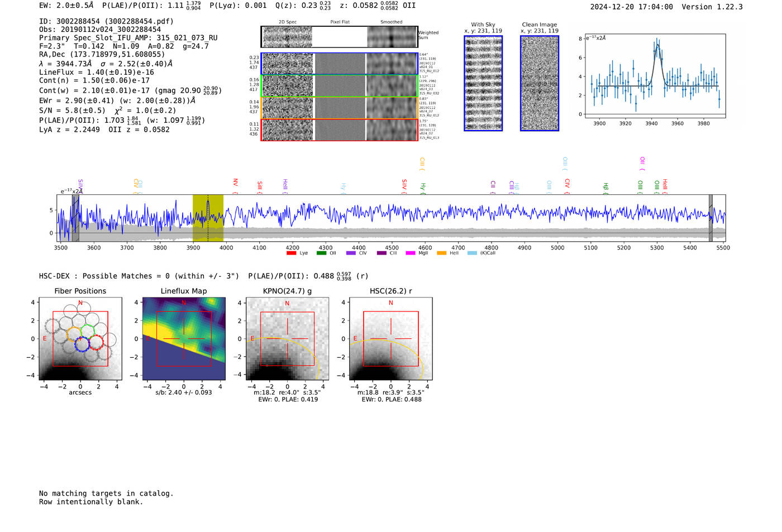Select the magenta MgII legend swatch
Image resolution: width=782 pixels, height=532 pixels.
pos(411,253)
